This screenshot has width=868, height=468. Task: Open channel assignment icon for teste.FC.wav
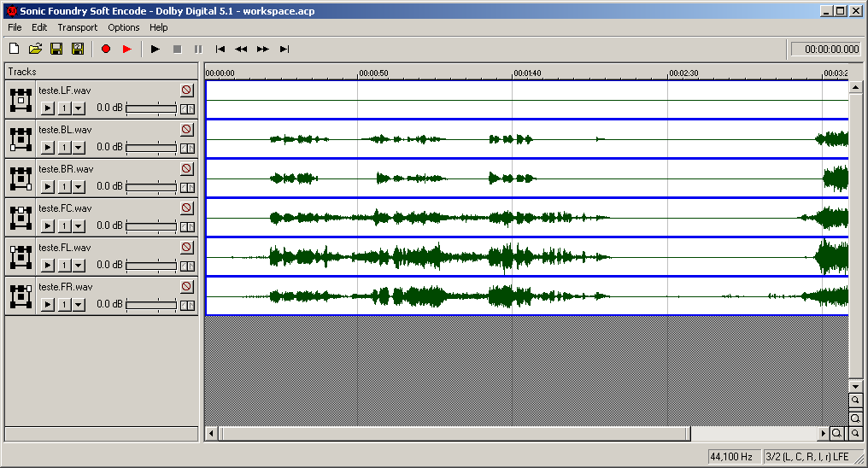[x=21, y=218]
